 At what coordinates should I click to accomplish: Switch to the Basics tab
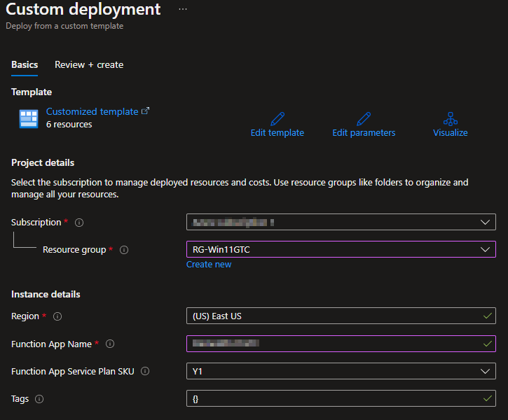[25, 64]
